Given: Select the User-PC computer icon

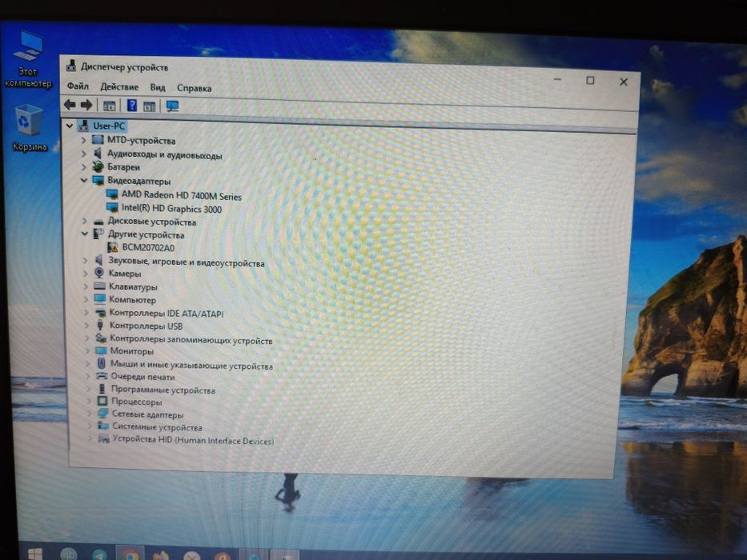Looking at the screenshot, I should click(x=84, y=126).
